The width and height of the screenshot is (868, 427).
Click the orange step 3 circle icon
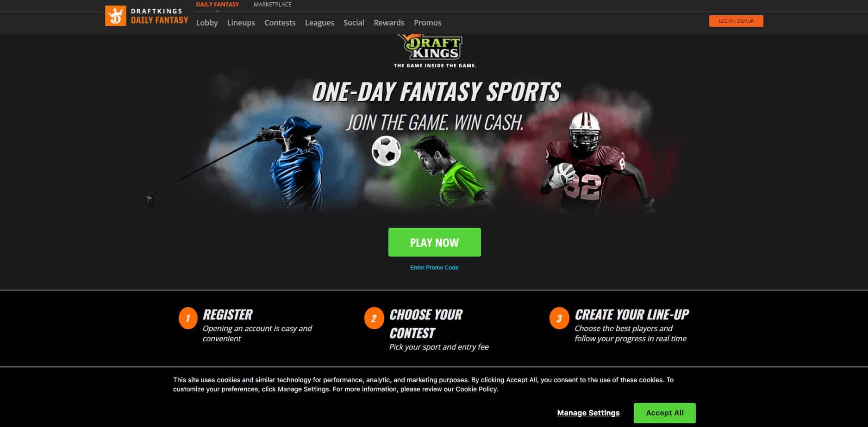click(x=559, y=318)
